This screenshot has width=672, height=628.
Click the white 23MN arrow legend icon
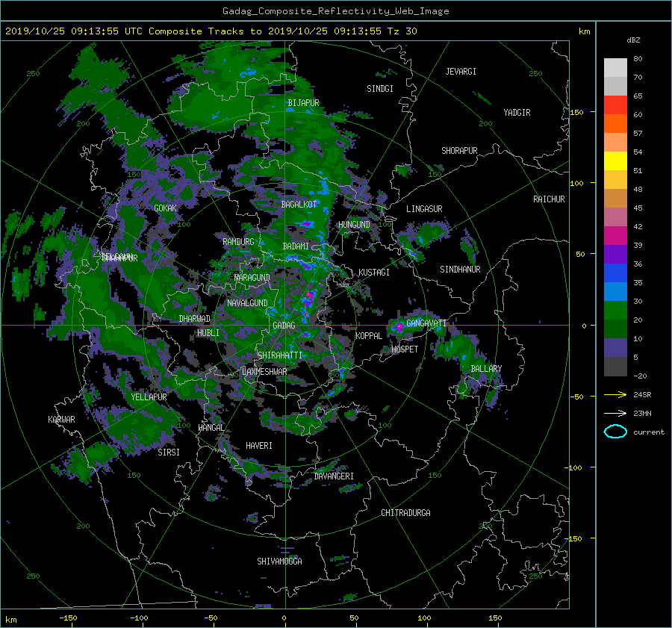pos(615,413)
